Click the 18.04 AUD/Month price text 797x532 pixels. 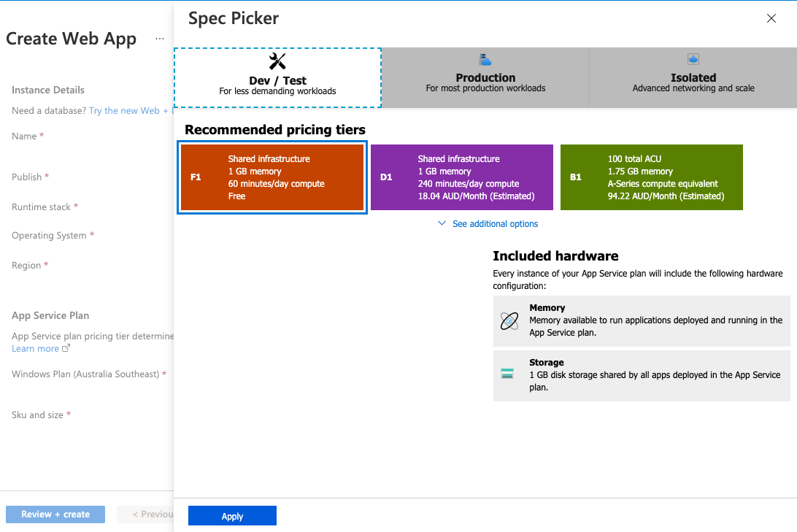point(477,196)
